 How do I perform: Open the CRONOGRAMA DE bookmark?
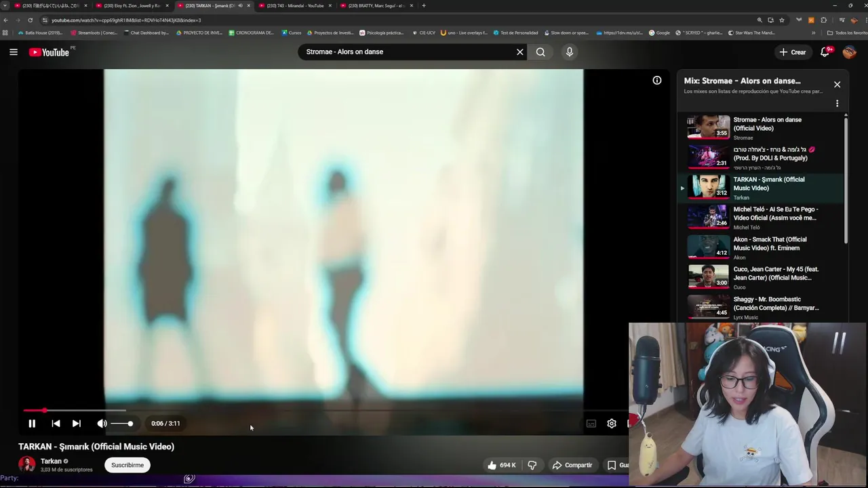point(252,33)
